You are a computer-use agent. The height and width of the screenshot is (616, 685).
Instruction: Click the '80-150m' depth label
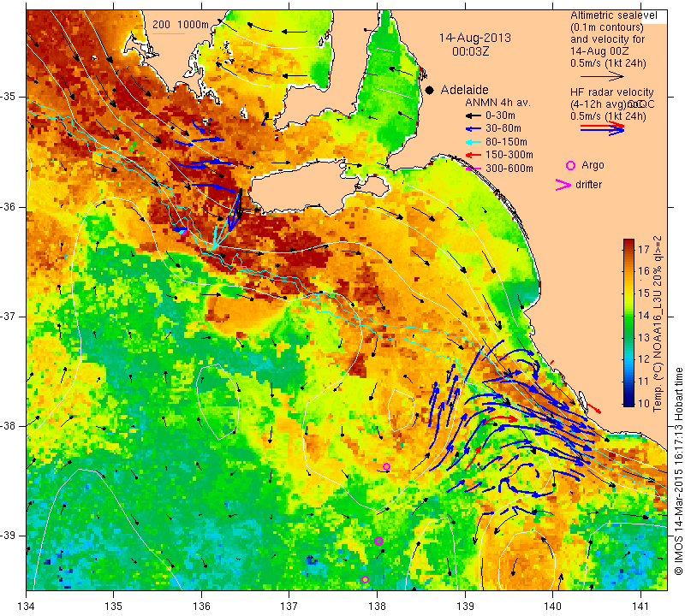coord(506,142)
